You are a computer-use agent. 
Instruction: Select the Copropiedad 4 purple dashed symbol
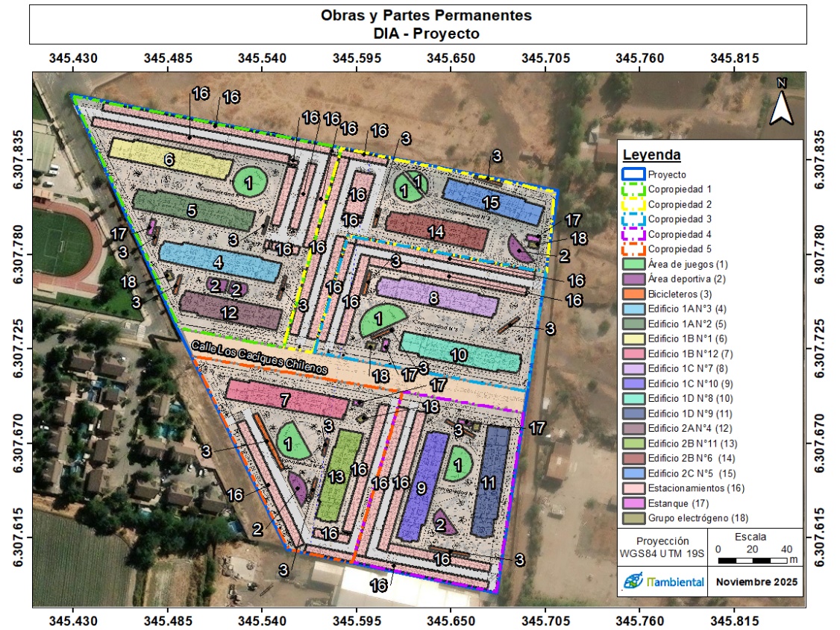pyautogui.click(x=633, y=234)
